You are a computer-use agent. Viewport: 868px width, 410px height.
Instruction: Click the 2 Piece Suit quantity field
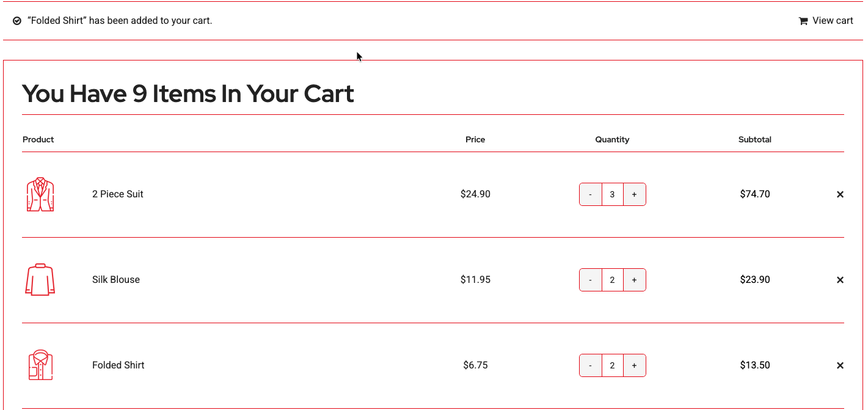612,194
